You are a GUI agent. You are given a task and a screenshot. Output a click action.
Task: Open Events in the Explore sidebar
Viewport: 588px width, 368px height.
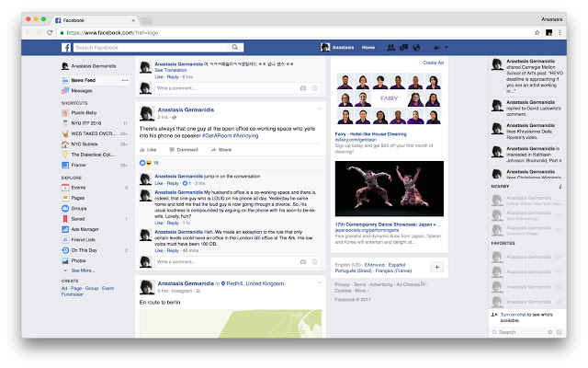(x=78, y=187)
